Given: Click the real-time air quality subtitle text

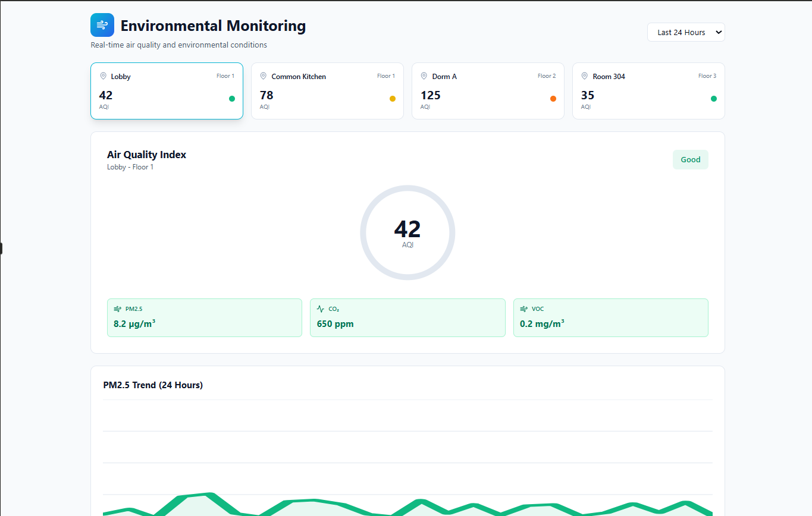Looking at the screenshot, I should pyautogui.click(x=179, y=45).
